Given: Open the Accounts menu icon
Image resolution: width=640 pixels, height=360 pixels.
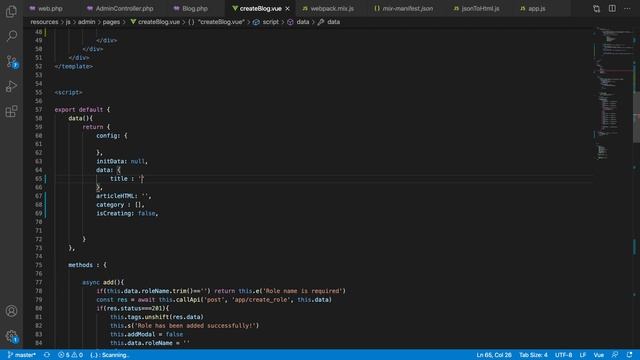Looking at the screenshot, I should click(x=11, y=311).
